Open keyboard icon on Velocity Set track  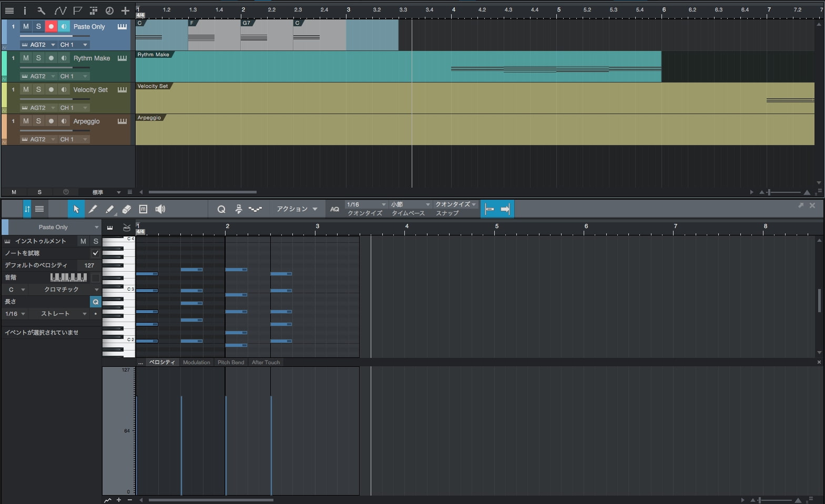[122, 89]
